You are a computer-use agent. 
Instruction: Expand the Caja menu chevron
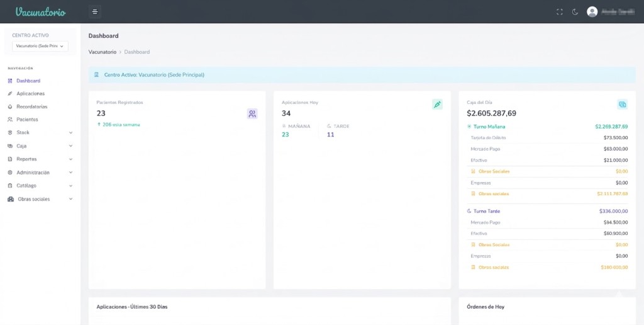click(70, 145)
